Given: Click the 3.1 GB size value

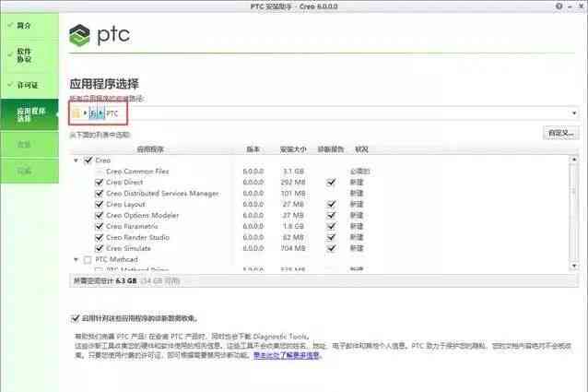Looking at the screenshot, I should [293, 172].
